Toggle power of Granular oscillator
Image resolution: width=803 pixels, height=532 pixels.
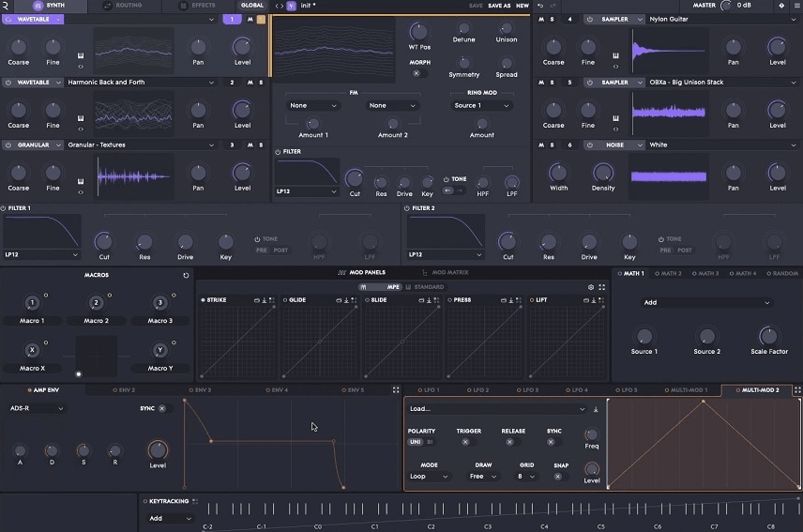(x=8, y=144)
